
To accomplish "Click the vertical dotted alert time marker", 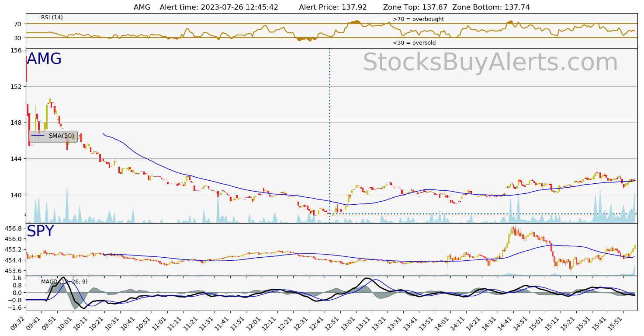I will pos(329,136).
